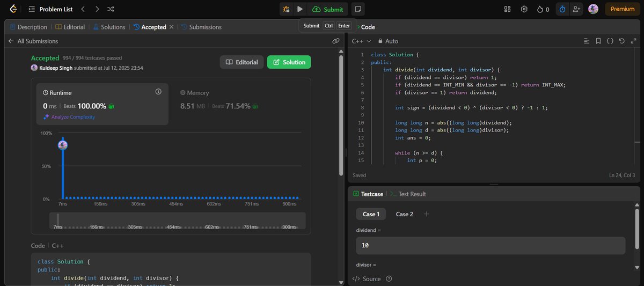Image resolution: width=644 pixels, height=286 pixels.
Task: Click the fullscreen expand icon in editor
Action: (x=633, y=41)
